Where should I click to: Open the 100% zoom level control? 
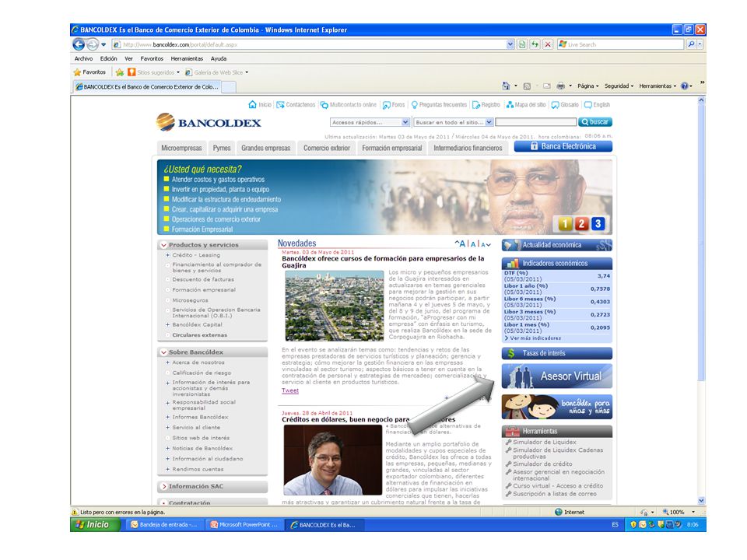679,512
